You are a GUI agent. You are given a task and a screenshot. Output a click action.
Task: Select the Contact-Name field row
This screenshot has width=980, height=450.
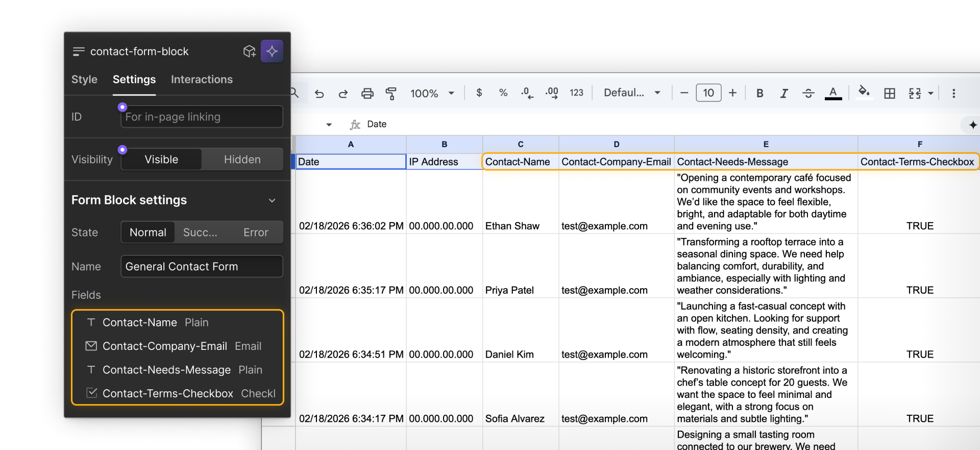point(178,323)
